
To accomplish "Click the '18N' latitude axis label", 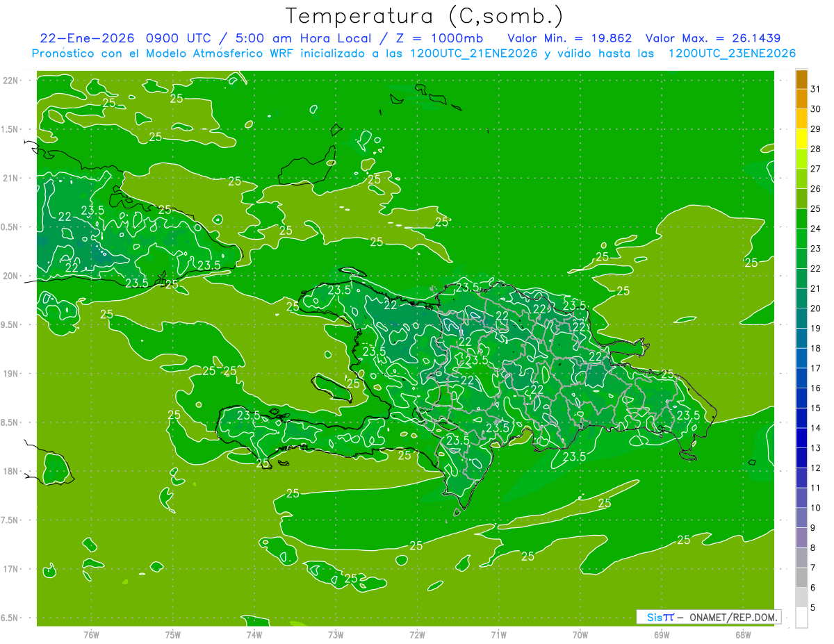I will coord(11,471).
